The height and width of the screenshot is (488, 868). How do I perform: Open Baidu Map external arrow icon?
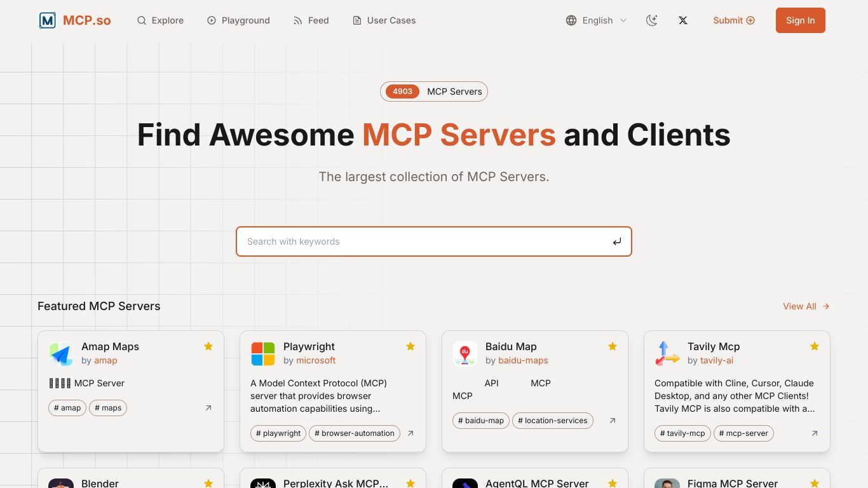click(x=613, y=421)
